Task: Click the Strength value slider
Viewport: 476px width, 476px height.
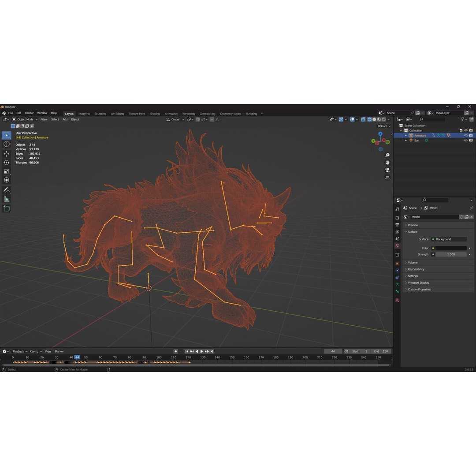Action: point(451,254)
